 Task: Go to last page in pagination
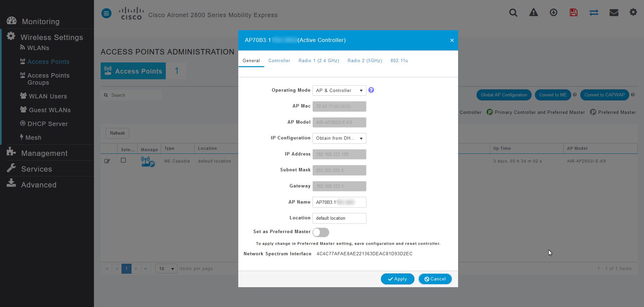(146, 269)
